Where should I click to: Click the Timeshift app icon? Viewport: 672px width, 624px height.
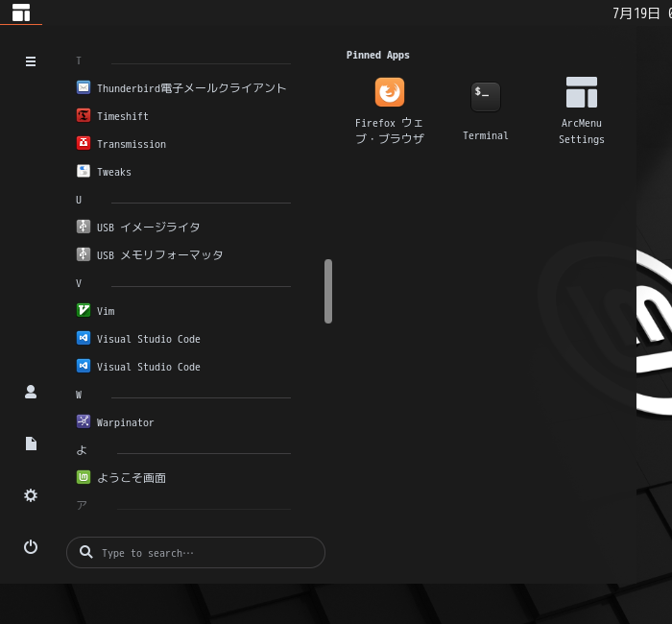tap(84, 115)
